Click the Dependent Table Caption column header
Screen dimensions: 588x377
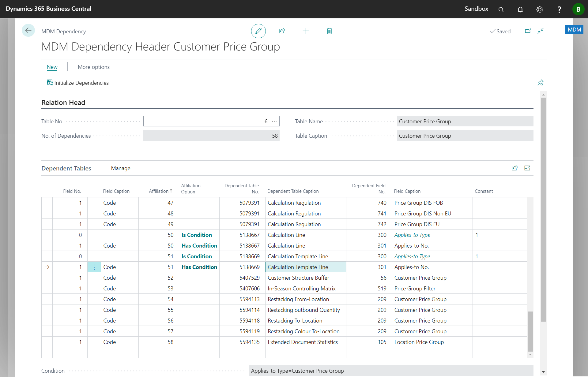click(x=293, y=191)
